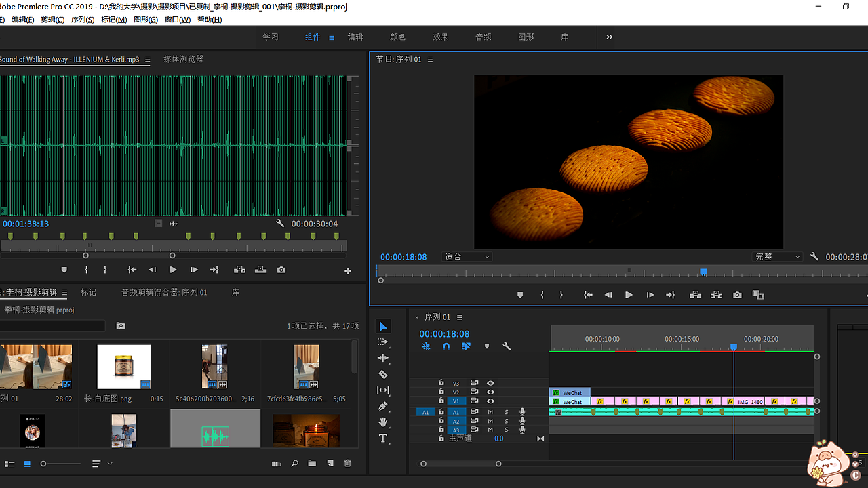Viewport: 868px width, 488px height.
Task: Enable voice-over record on track A3
Action: tap(522, 430)
